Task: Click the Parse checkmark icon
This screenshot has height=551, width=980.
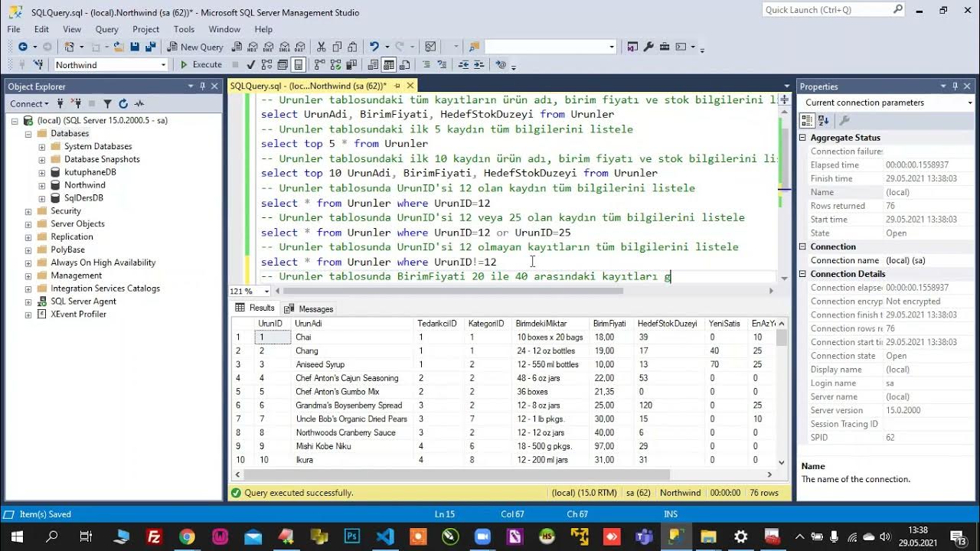Action: (250, 65)
